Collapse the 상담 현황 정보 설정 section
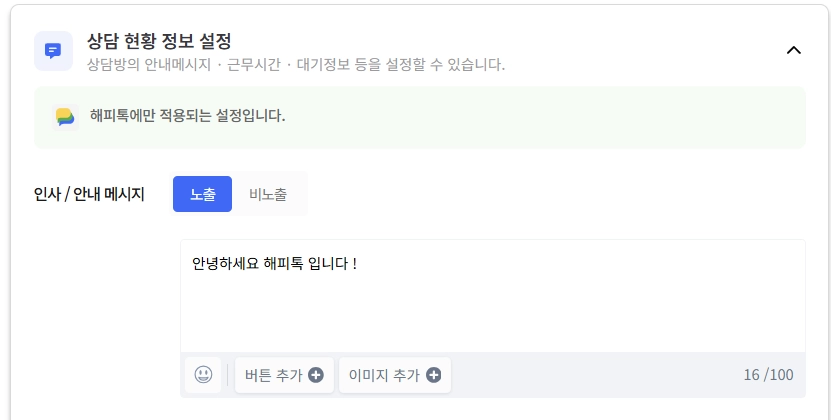 (794, 50)
